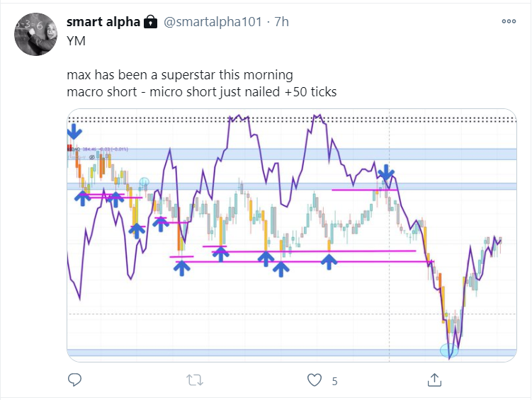Screen dimensions: 532x400
Task: Click the blue X marker on the chart
Action: 385,173
